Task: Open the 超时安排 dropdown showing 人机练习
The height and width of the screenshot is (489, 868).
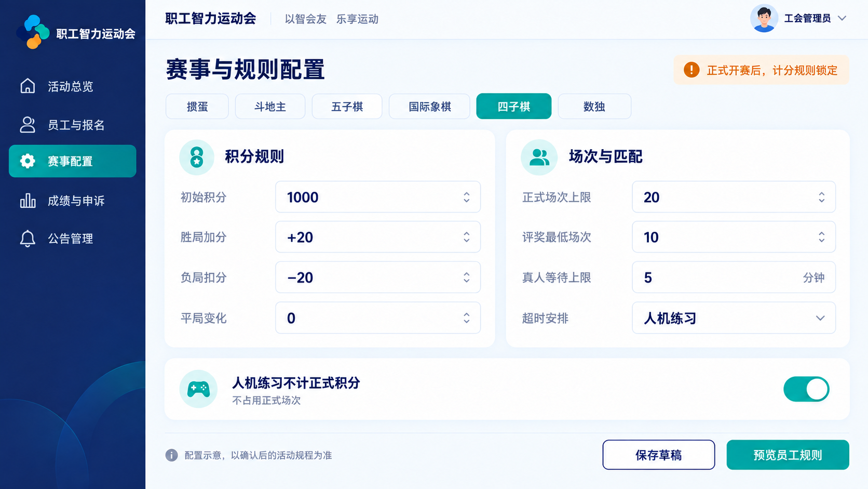Action: tap(734, 318)
